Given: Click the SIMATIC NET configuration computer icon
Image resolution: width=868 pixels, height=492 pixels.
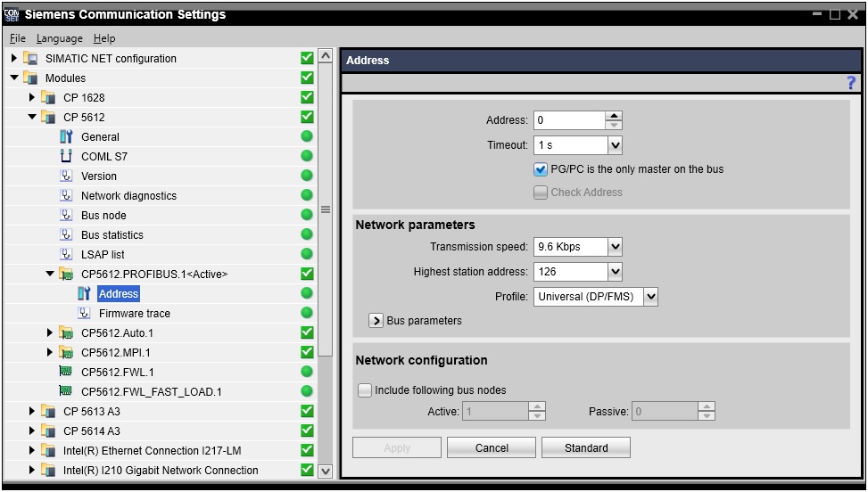Looking at the screenshot, I should point(31,59).
